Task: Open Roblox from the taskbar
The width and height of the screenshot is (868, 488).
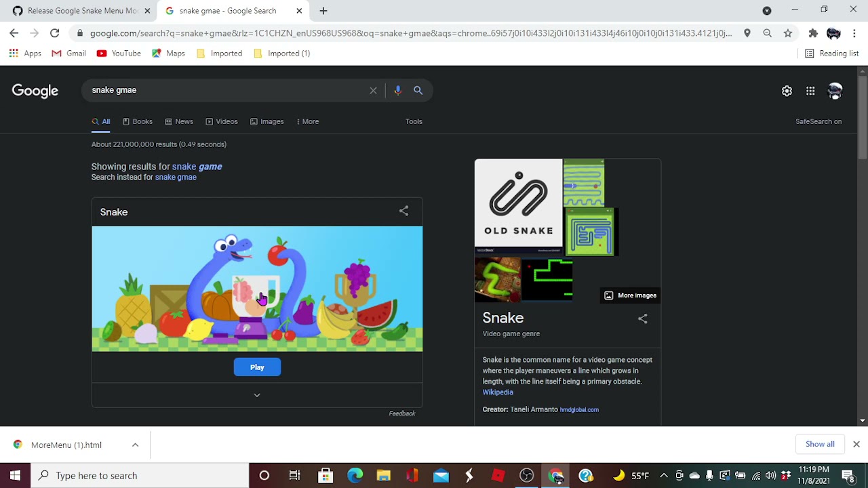Action: (498, 475)
